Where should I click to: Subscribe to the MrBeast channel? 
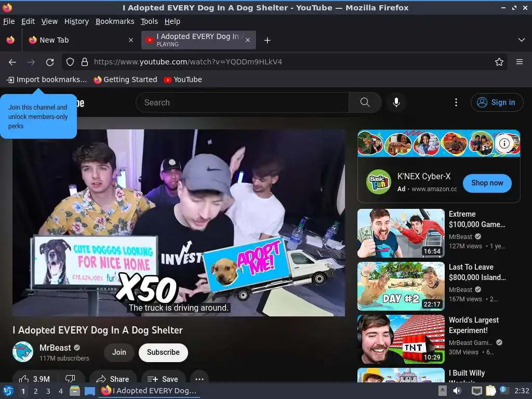click(x=163, y=353)
